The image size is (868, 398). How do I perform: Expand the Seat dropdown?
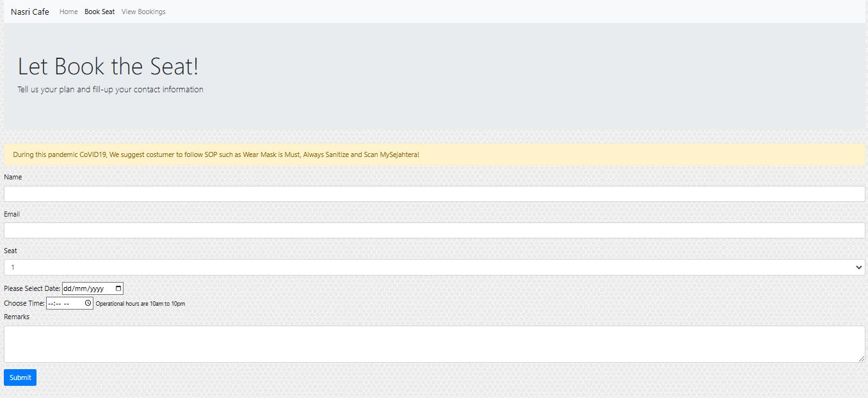point(434,267)
